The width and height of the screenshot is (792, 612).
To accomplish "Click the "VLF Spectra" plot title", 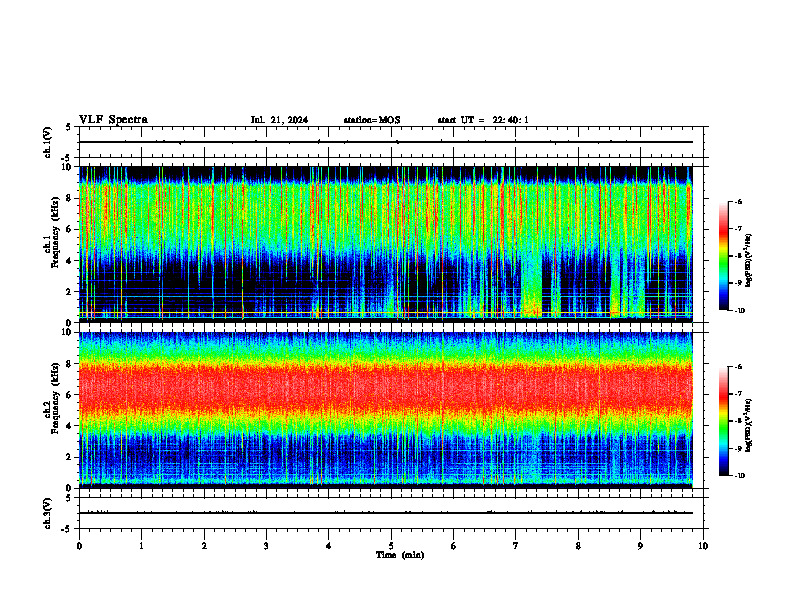I will 114,120.
